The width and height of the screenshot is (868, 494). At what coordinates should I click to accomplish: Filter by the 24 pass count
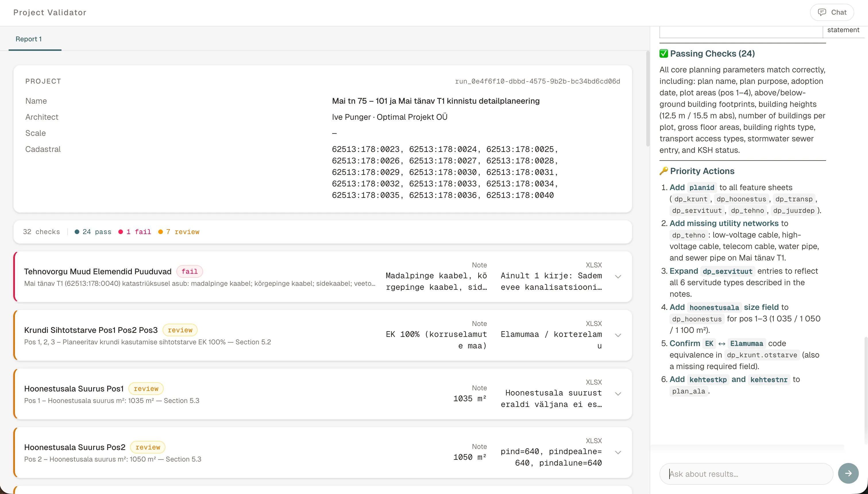(93, 232)
